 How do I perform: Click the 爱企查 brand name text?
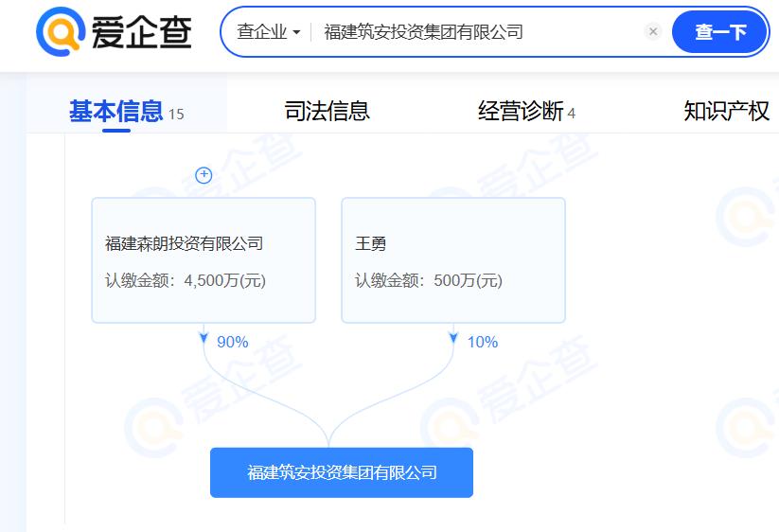(x=142, y=33)
